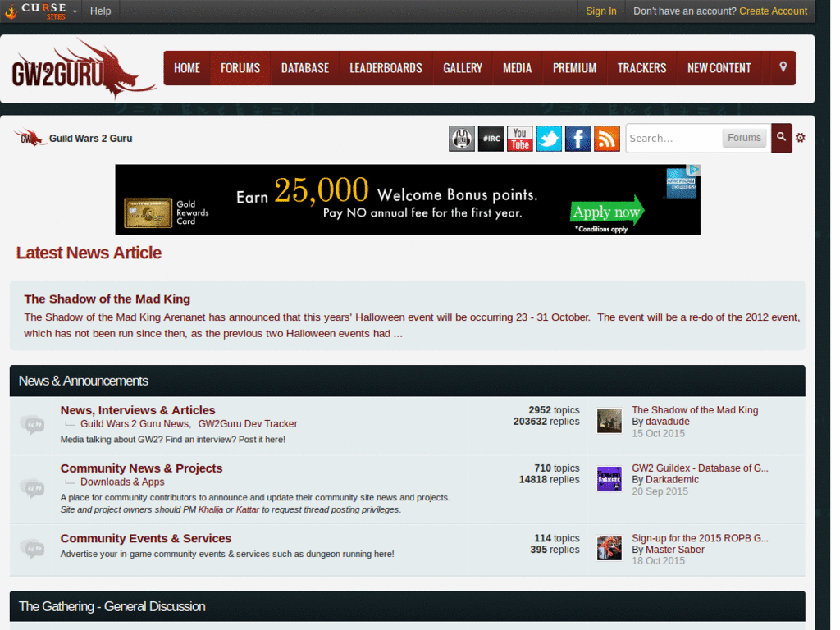Click the Gold Rewards Card image
The image size is (840, 630).
click(x=148, y=212)
